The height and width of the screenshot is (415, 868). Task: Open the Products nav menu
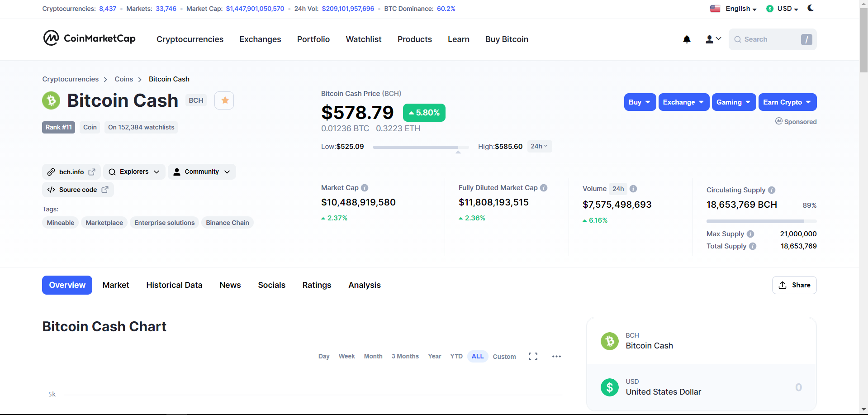(415, 39)
